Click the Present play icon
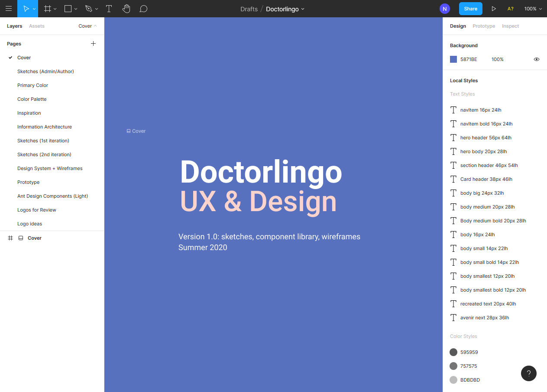Viewport: 547px width, 392px height. tap(493, 9)
